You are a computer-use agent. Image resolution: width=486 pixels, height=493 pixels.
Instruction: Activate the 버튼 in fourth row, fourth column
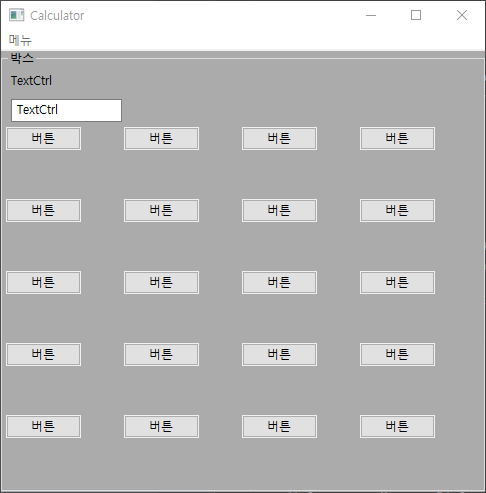397,354
